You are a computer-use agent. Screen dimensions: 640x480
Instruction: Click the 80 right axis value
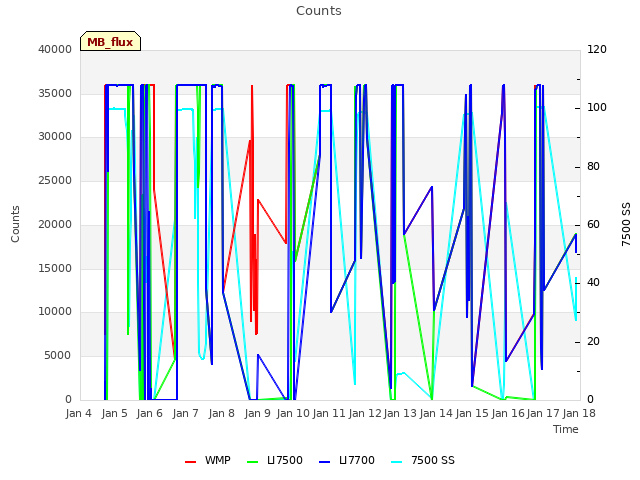pos(593,167)
